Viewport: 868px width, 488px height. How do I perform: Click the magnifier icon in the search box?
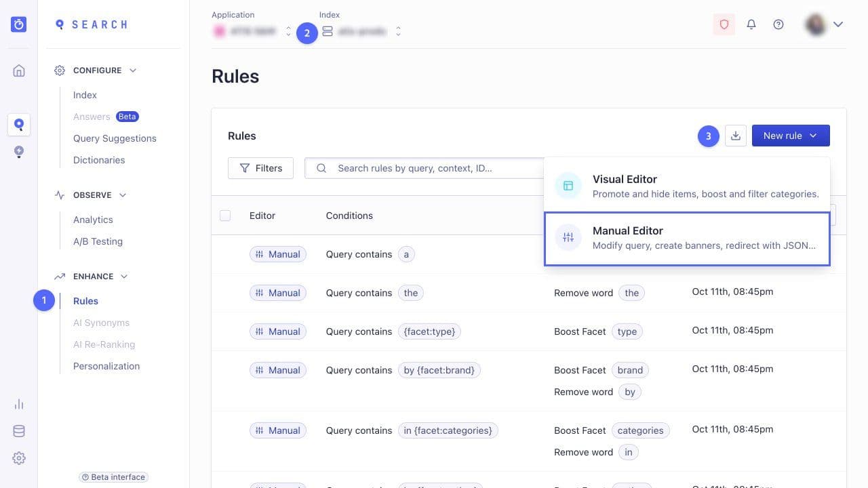pos(321,168)
